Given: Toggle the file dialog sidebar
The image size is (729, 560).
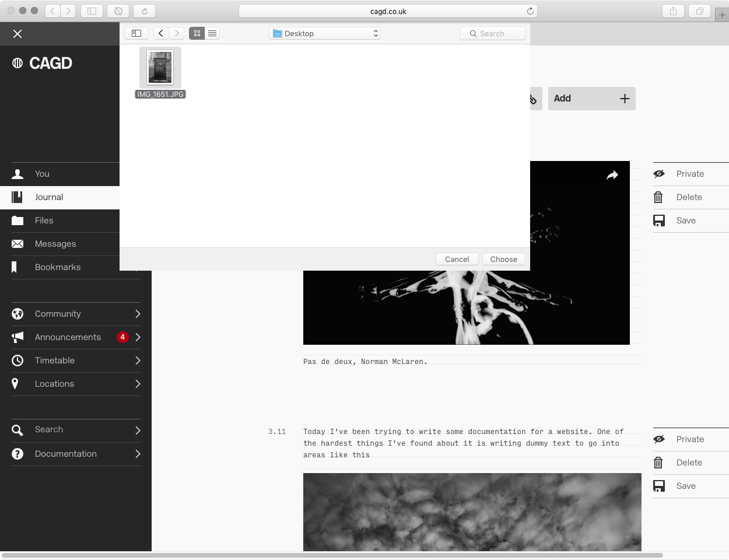Looking at the screenshot, I should click(136, 33).
